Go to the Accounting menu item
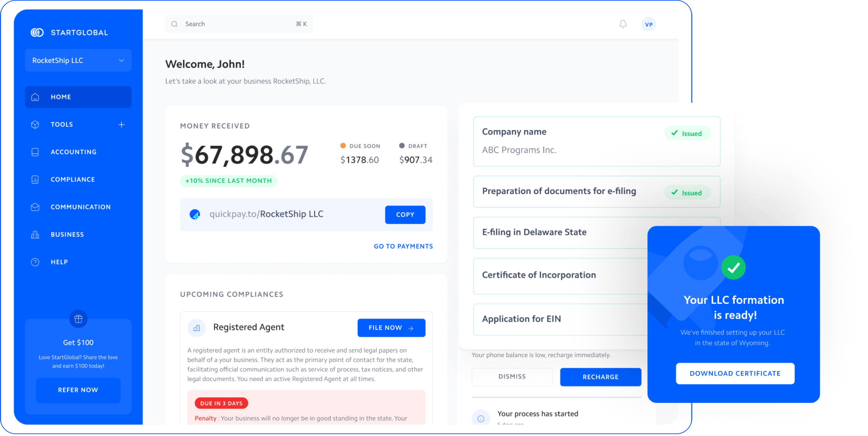 (x=74, y=152)
